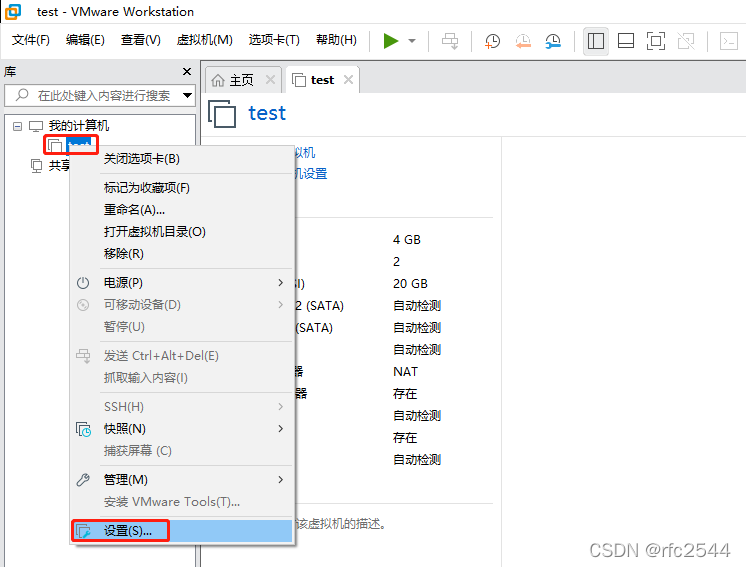Viewport: 746px width, 567px height.
Task: Click the console view toolbar icon
Action: point(728,41)
